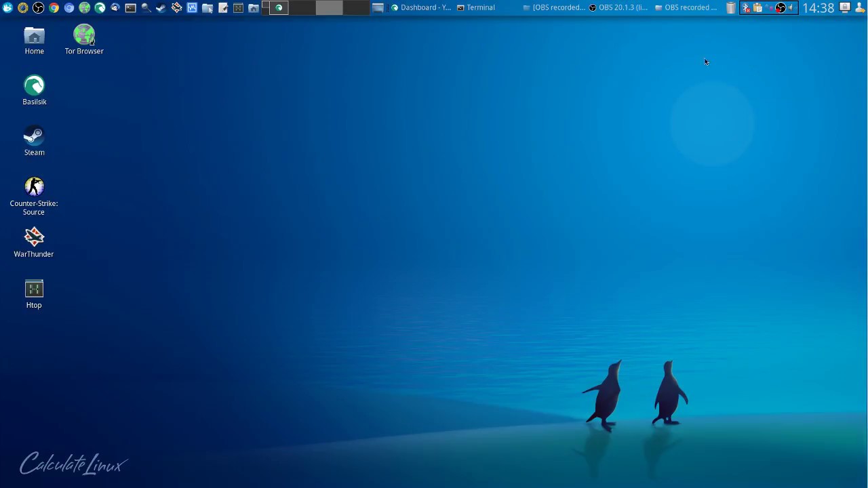
Task: Launch Tor Browser from the panel launcher
Action: (x=84, y=7)
